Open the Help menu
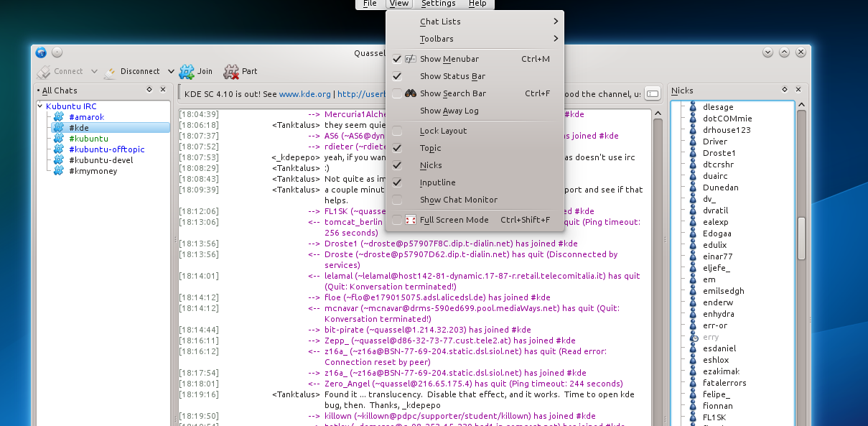Viewport: 868px width, 426px height. click(x=477, y=4)
